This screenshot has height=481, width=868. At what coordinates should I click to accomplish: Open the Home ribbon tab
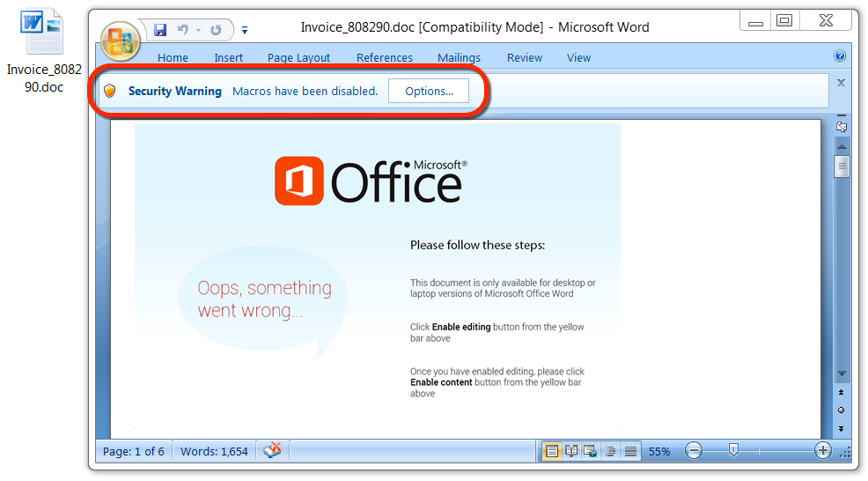coord(173,57)
